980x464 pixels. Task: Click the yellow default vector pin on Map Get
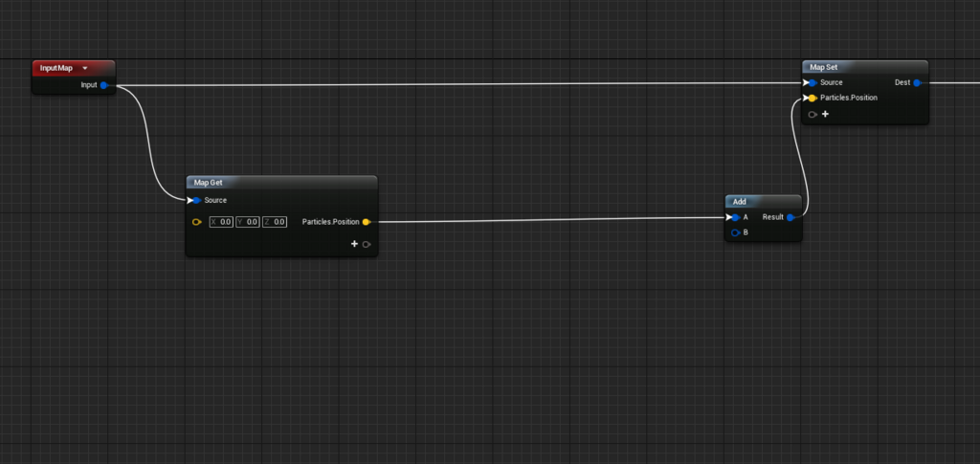point(196,222)
